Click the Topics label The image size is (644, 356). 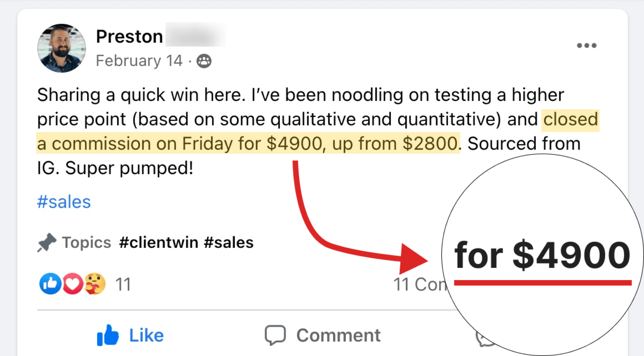[x=87, y=242]
